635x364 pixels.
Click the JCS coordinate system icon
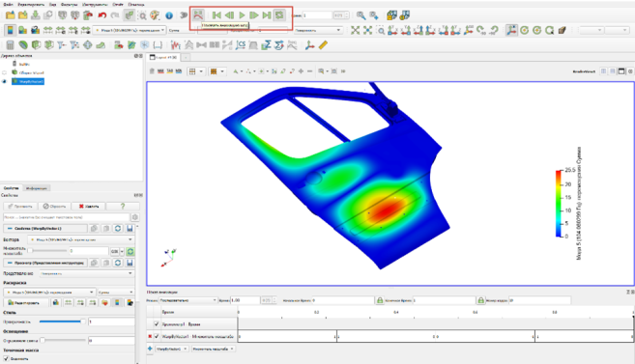241,45
